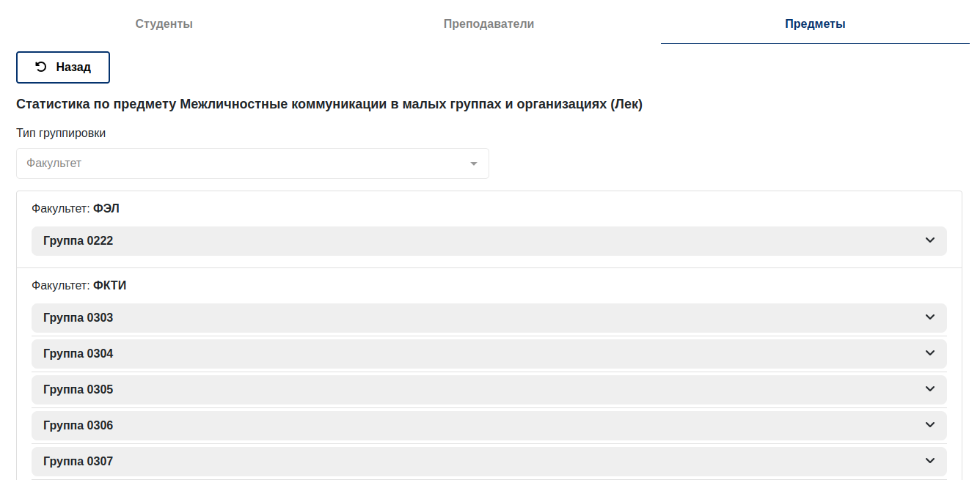Click the chevron icon on Группа 0307 row
The height and width of the screenshot is (480, 980).
pyautogui.click(x=930, y=461)
